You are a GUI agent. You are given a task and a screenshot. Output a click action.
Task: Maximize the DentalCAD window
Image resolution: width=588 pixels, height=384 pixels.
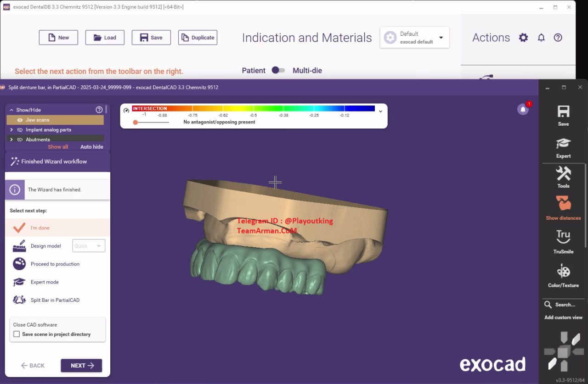tap(564, 87)
